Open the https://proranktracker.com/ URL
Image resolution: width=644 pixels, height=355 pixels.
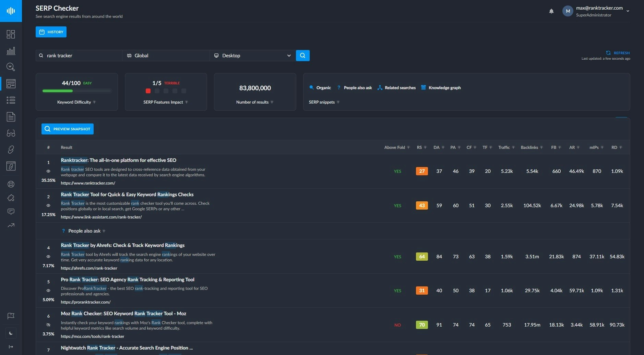pos(86,302)
